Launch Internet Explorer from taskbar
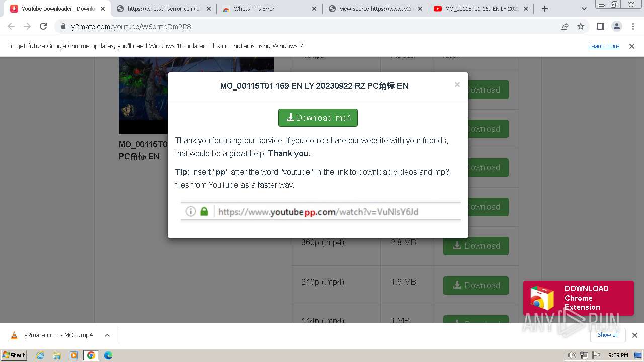 click(40, 355)
